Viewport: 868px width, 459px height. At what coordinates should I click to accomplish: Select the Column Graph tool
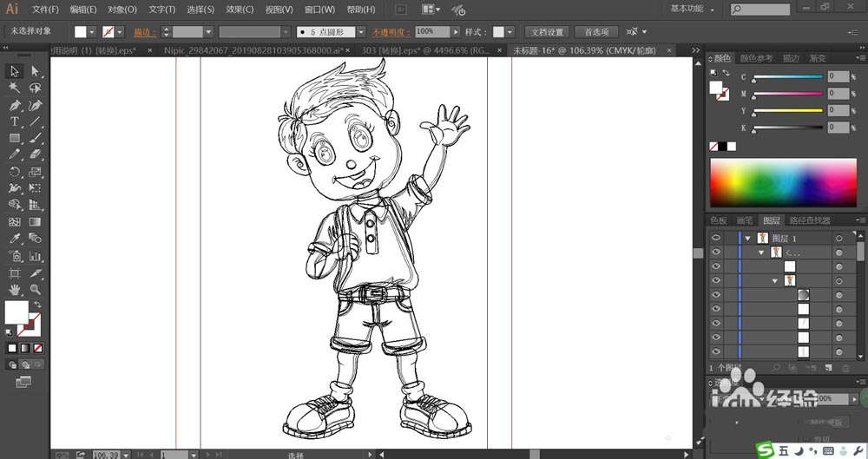coord(35,256)
